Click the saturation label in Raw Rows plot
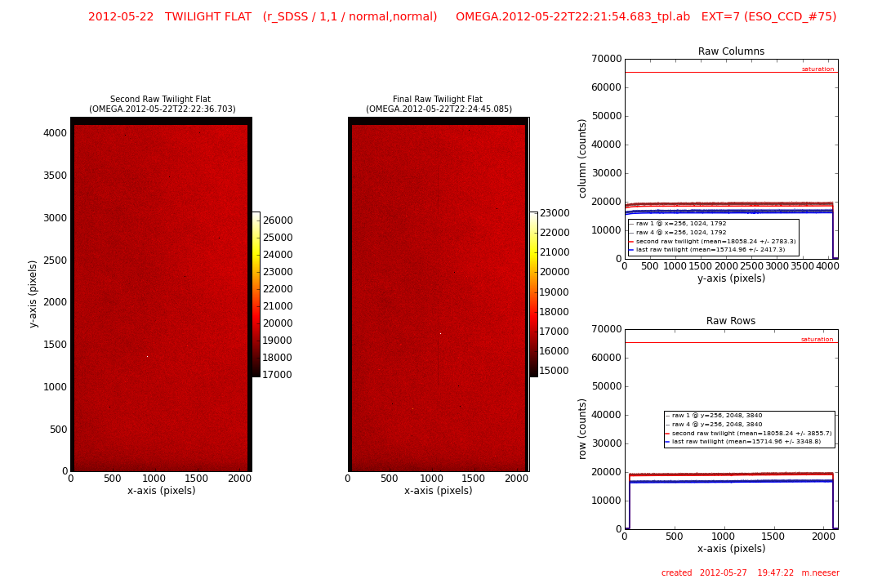Viewport: 882px width, 588px height. click(817, 340)
